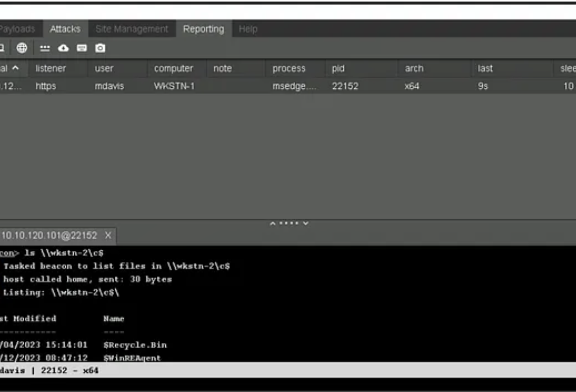The width and height of the screenshot is (576, 392).
Task: Toggle the sort caret on the first column
Action: 15,68
